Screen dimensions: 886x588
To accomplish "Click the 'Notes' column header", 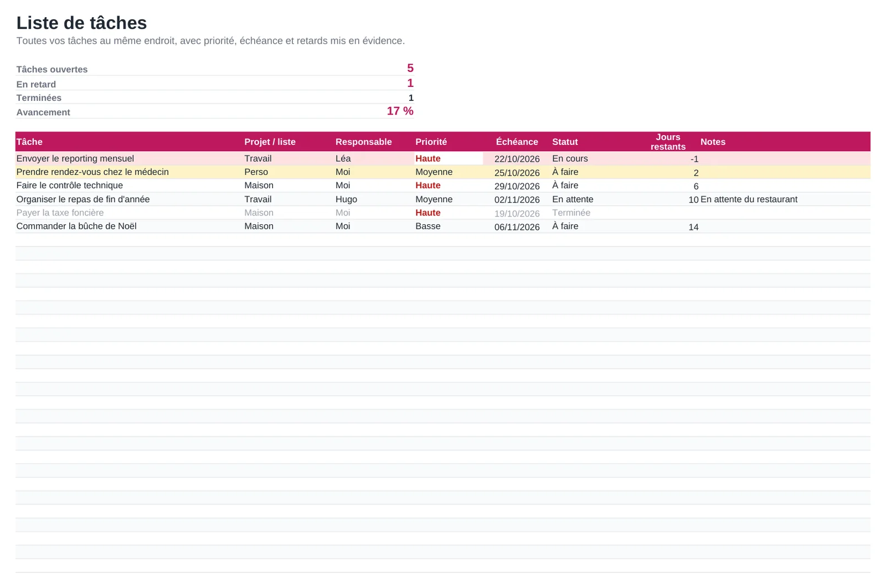I will 713,142.
